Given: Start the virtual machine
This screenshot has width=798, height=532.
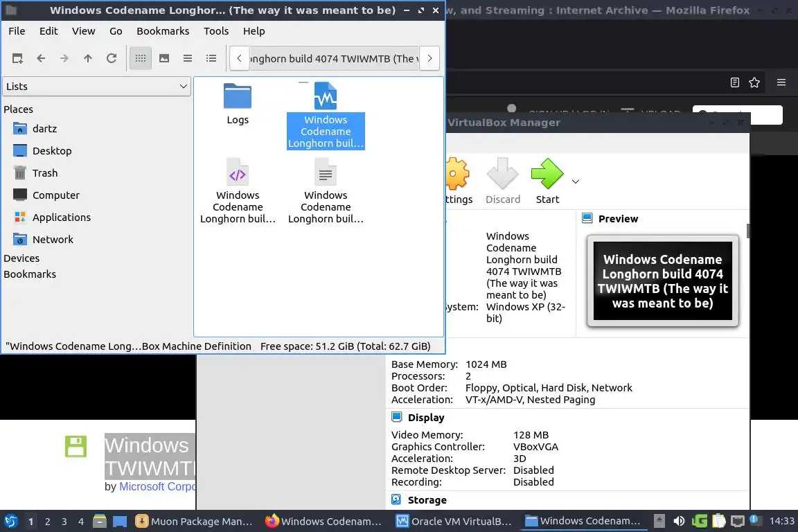Looking at the screenshot, I should pos(548,181).
